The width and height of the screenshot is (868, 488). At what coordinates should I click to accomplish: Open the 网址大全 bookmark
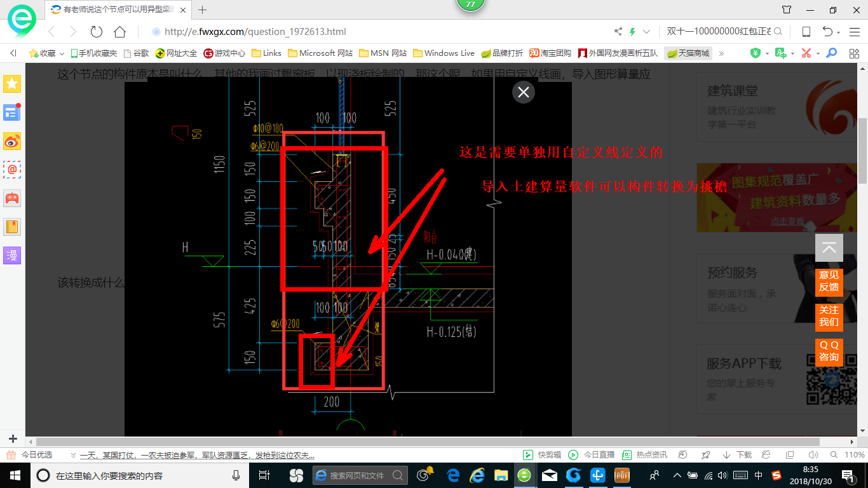click(176, 53)
